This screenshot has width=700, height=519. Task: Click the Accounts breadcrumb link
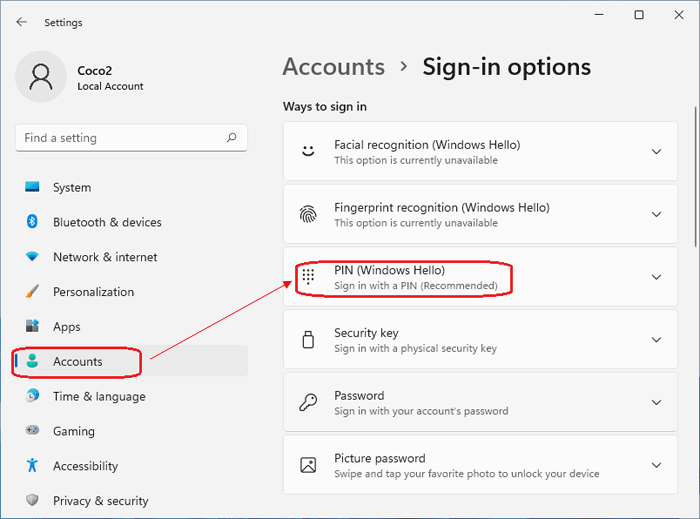[x=333, y=67]
